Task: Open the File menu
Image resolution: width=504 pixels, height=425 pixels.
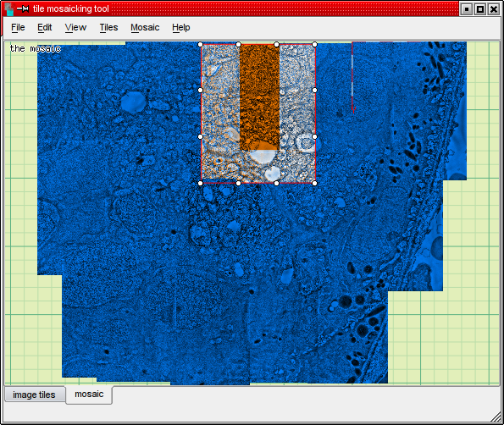Action: pos(18,28)
